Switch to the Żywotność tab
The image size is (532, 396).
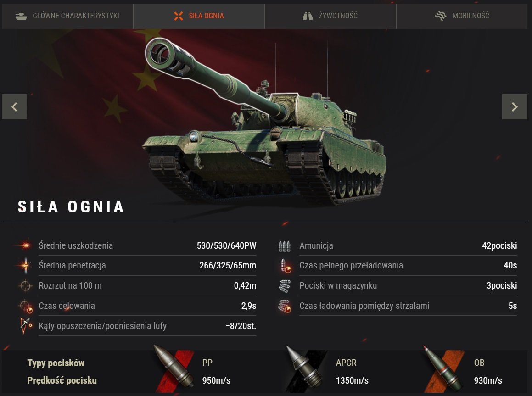pos(330,16)
